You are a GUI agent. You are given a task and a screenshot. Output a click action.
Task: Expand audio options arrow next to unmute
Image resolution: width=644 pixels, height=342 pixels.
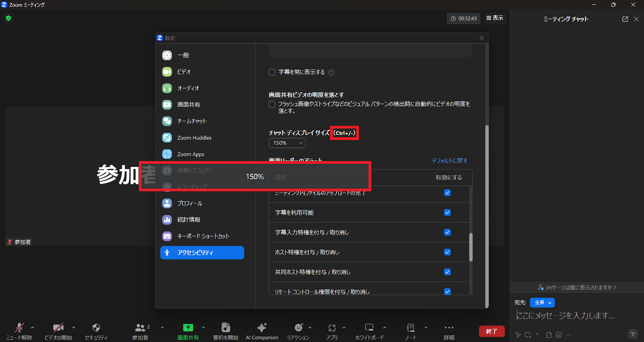pyautogui.click(x=33, y=327)
